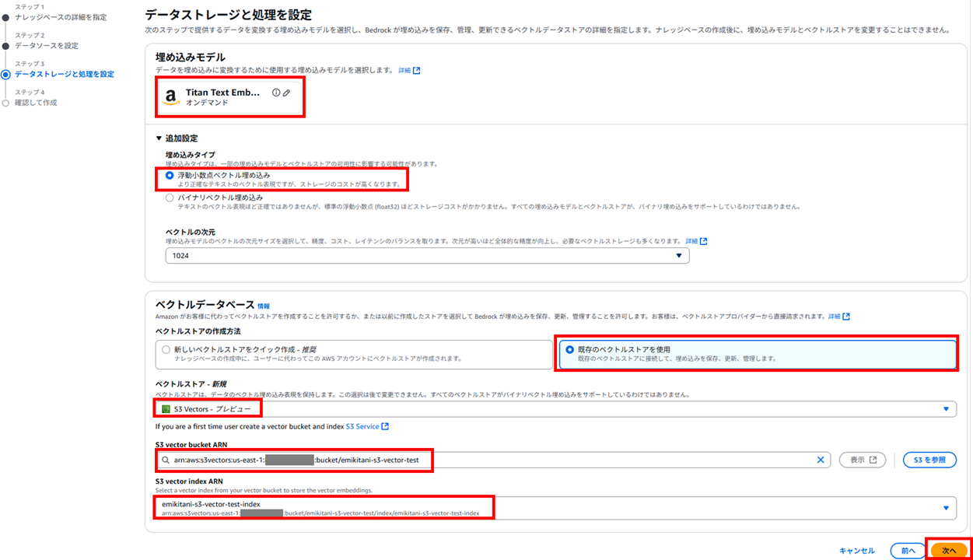Open the 詳細 link under 埋め込みモデル heading
973x560 pixels.
point(409,71)
